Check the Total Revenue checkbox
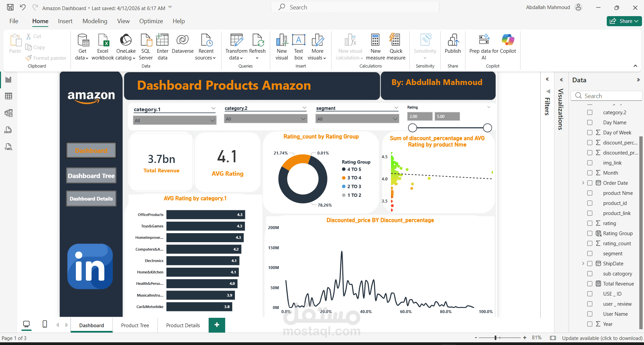644x345 pixels. click(x=590, y=284)
